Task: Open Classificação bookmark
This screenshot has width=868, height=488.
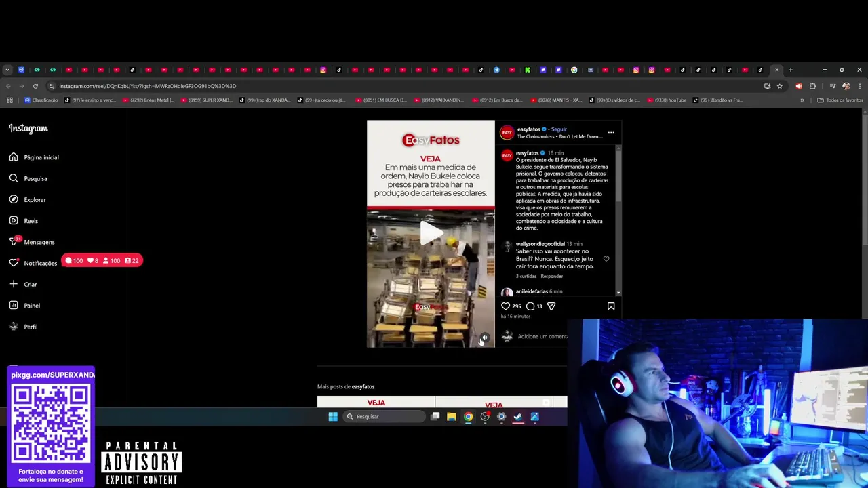Action: (41, 100)
